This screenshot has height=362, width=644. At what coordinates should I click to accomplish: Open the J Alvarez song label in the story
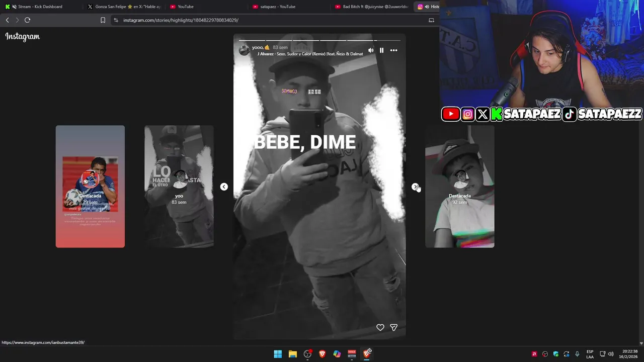(x=310, y=54)
